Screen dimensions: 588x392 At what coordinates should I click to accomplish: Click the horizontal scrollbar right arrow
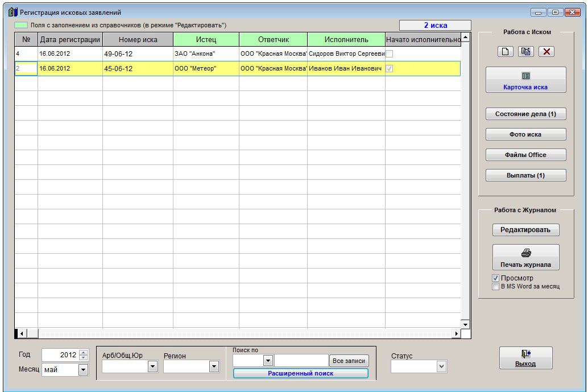click(457, 333)
